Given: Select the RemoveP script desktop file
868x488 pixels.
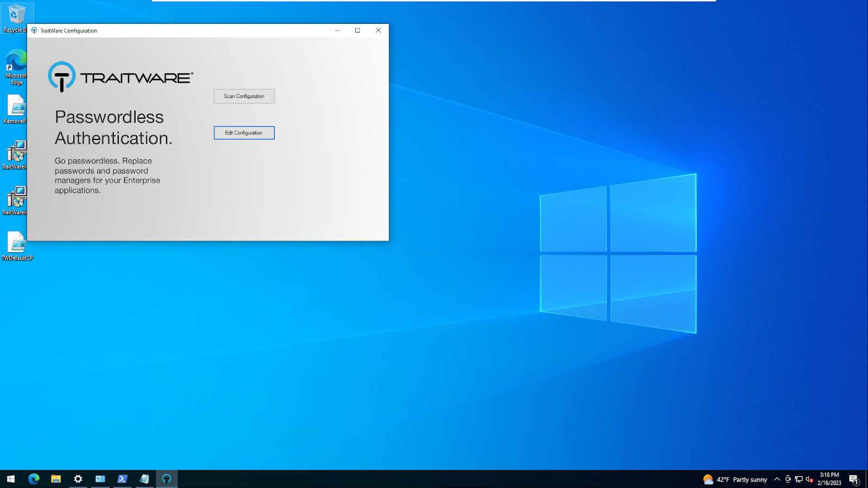Looking at the screenshot, I should [16, 110].
